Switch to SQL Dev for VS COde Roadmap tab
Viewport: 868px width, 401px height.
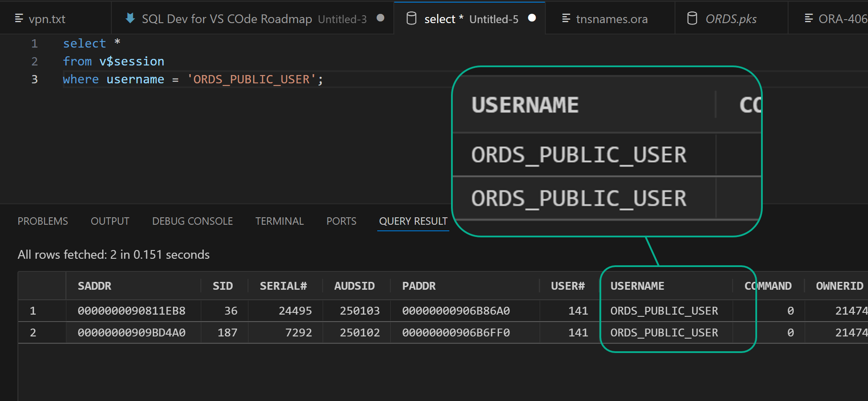(253, 19)
